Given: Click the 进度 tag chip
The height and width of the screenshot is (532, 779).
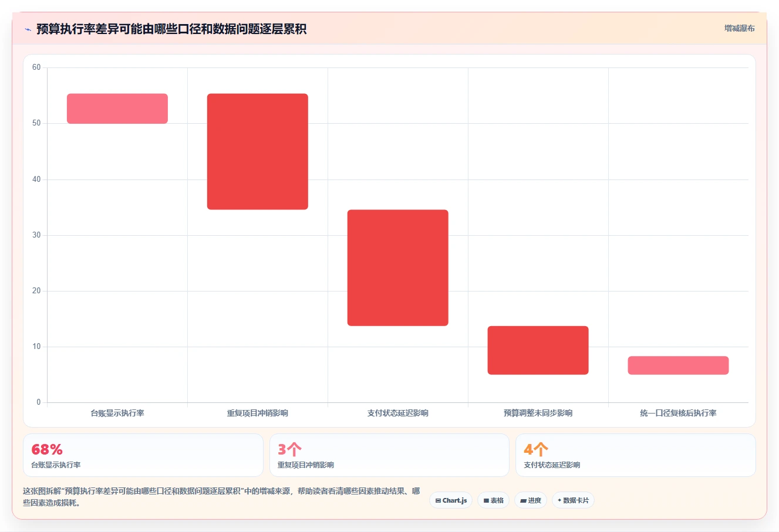Looking at the screenshot, I should (531, 500).
